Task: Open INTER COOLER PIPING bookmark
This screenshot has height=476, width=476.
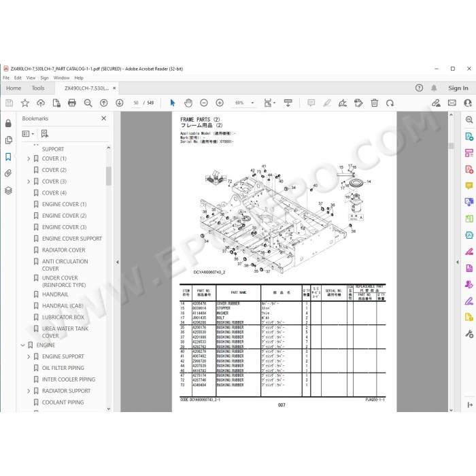Action: click(69, 379)
